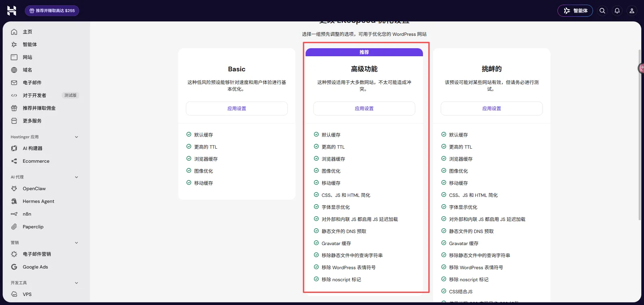Click the 测试版 badge next to 对于开发者
644x305 pixels.
pyautogui.click(x=70, y=95)
